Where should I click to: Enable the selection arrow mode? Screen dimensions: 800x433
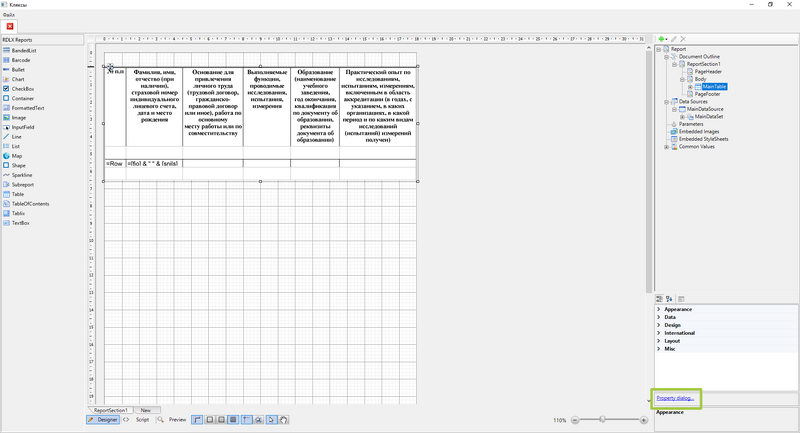pos(272,420)
